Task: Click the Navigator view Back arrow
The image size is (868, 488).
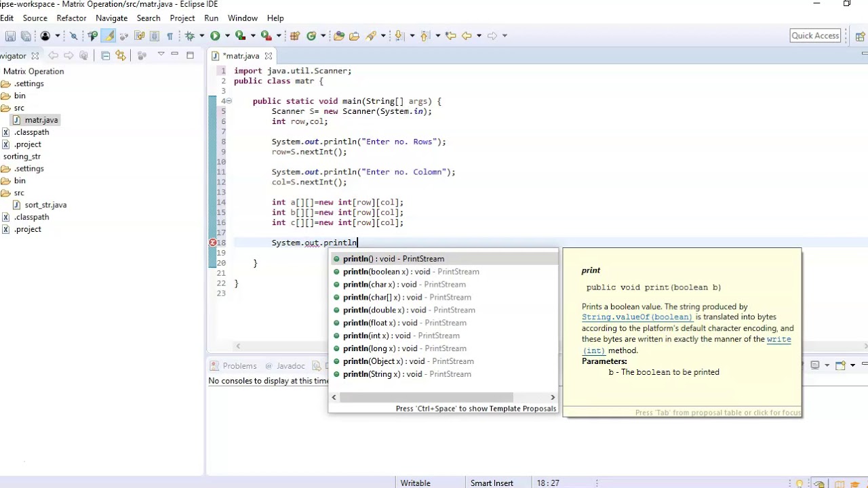Action: click(53, 56)
